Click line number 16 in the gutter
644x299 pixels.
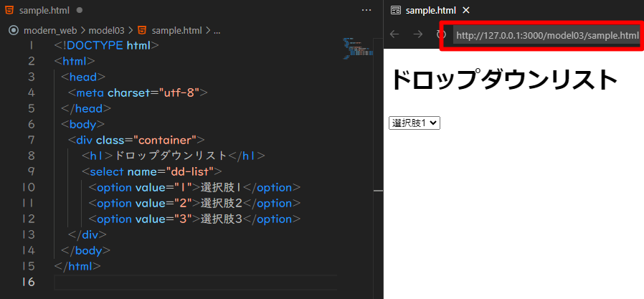[29, 282]
